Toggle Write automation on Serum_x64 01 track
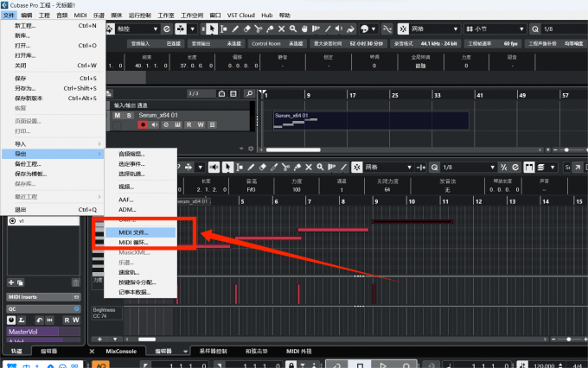This screenshot has width=588, height=368. pos(201,124)
